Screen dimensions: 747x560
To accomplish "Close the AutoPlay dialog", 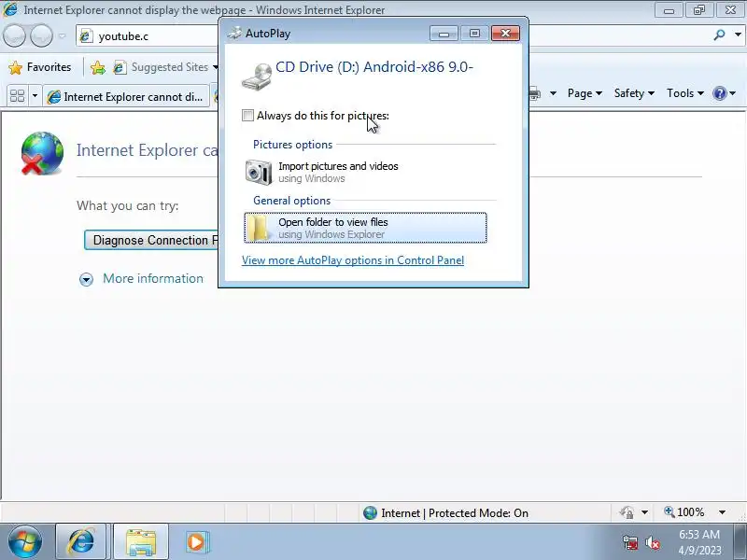I will [x=505, y=33].
